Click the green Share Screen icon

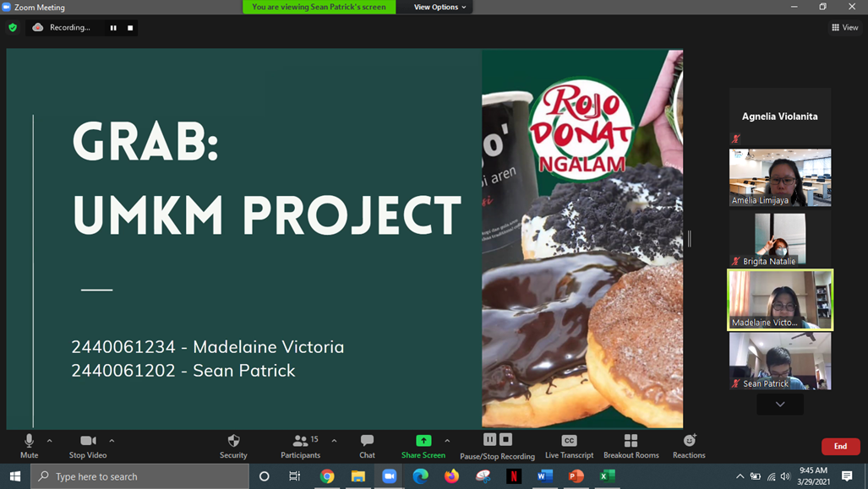pos(423,441)
